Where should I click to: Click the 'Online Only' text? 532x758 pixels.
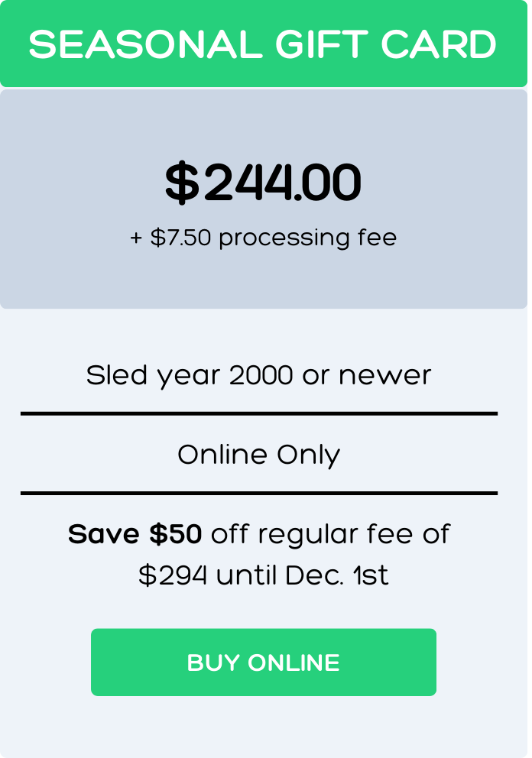(259, 455)
